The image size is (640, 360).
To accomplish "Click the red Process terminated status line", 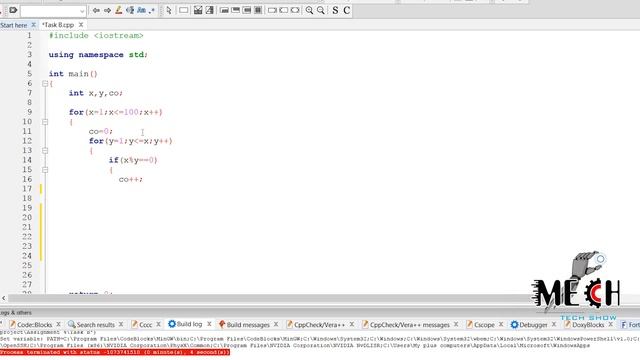I will click(x=115, y=352).
